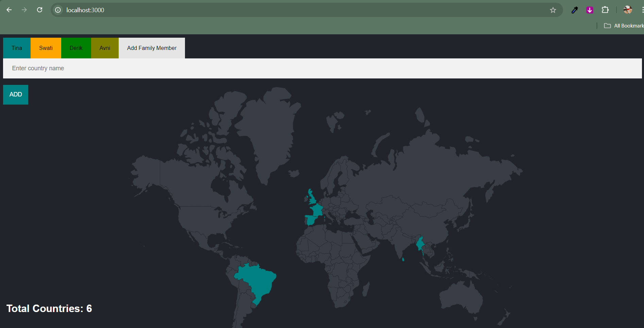The height and width of the screenshot is (328, 644).
Task: View site information icon in address bar
Action: tap(58, 10)
